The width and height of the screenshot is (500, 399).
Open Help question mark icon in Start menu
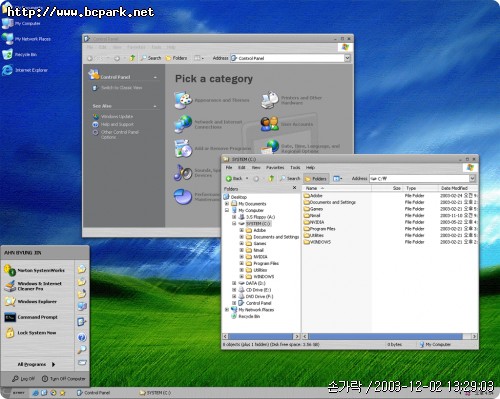[82, 337]
